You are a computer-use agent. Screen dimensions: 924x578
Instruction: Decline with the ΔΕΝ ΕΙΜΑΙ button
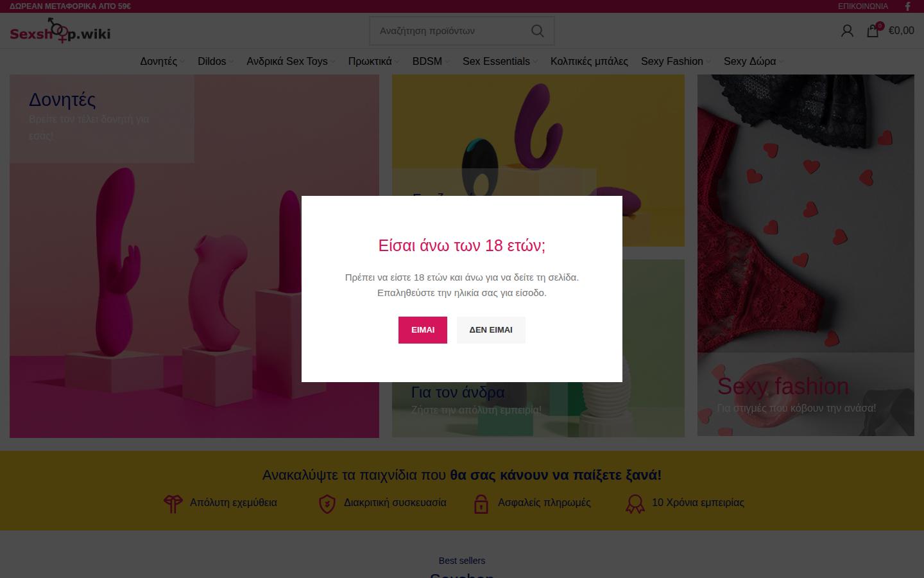491,329
